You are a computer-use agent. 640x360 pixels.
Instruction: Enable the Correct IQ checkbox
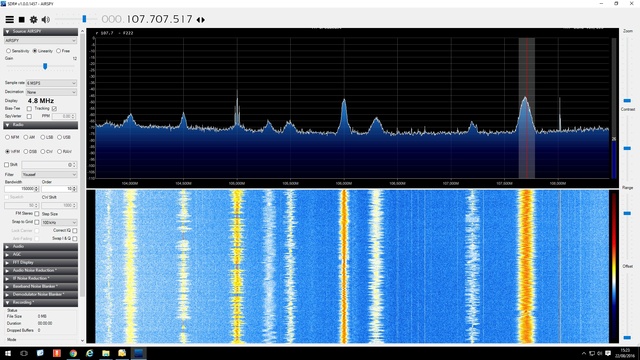(x=75, y=231)
